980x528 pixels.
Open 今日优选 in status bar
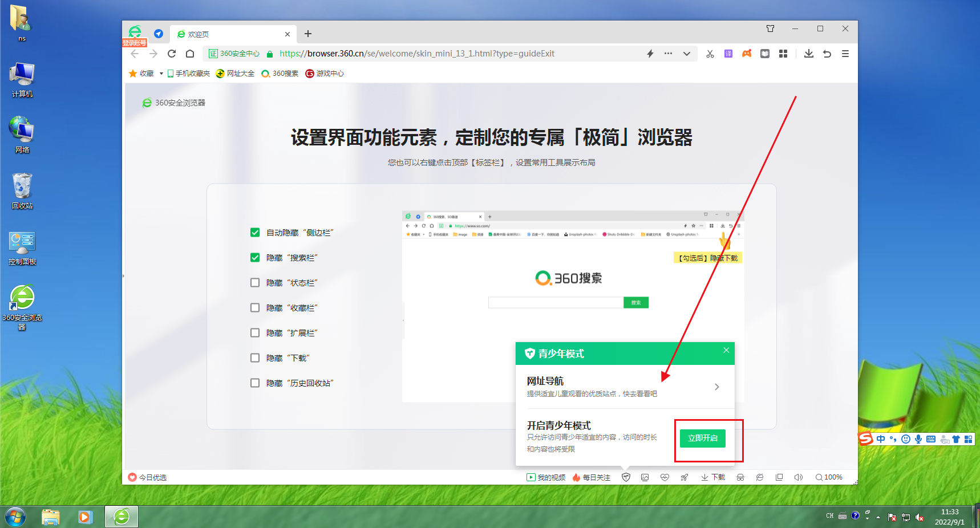click(147, 477)
